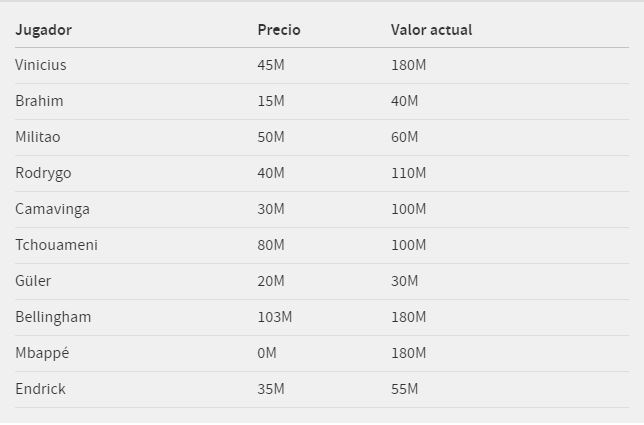Select Bellingham's name

[53, 318]
